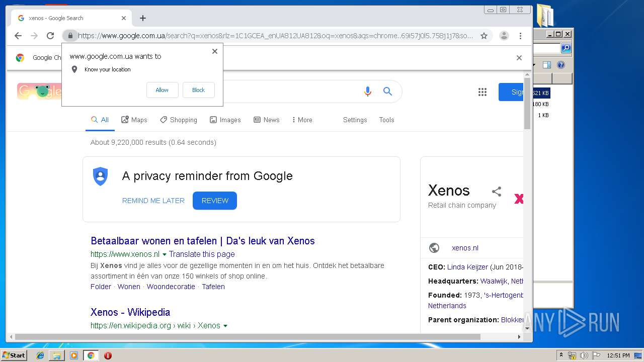Open a new tab with plus button
The width and height of the screenshot is (644, 362).
(143, 18)
